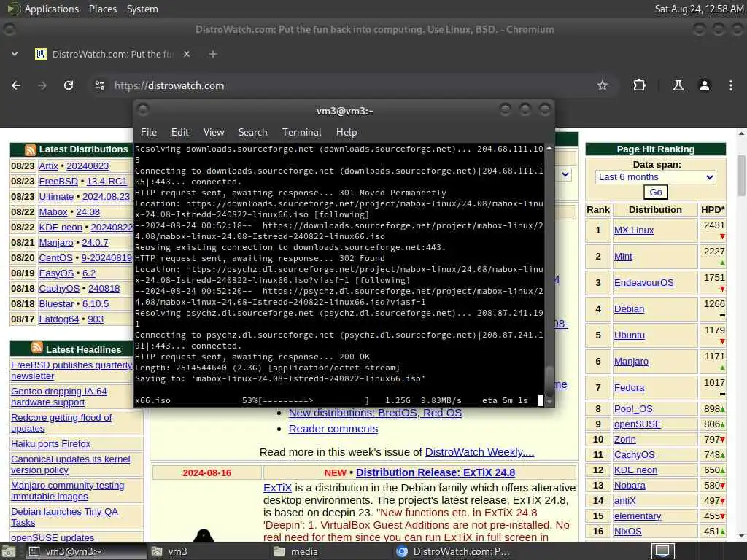The width and height of the screenshot is (747, 560).
Task: Open the Extensions puzzle icon
Action: coord(639,85)
